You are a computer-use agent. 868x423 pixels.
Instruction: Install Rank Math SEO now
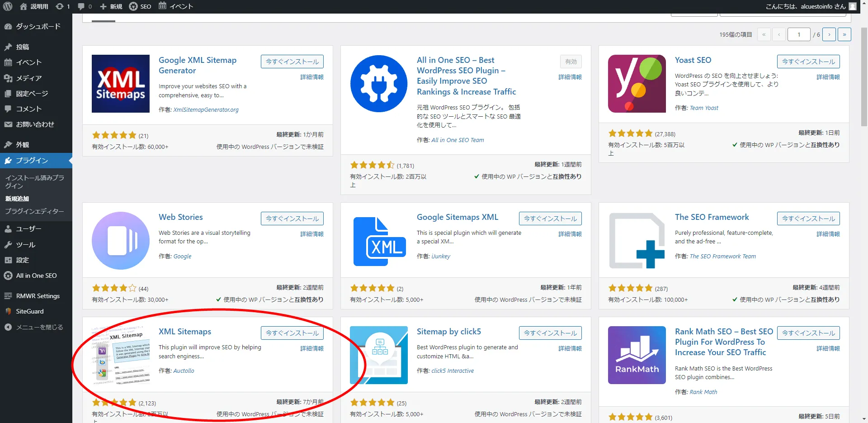pyautogui.click(x=808, y=333)
